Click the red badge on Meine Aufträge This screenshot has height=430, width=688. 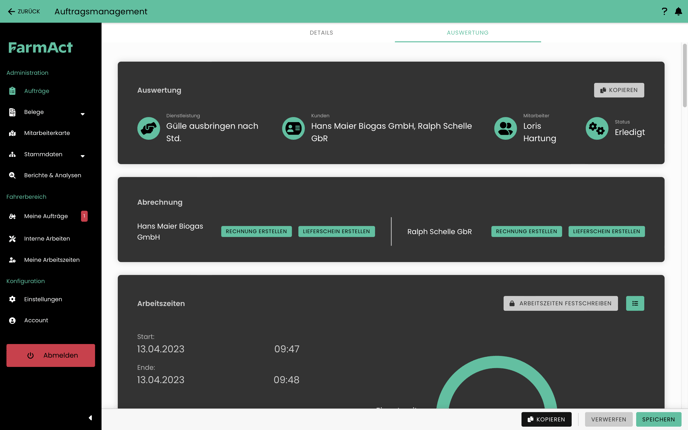(x=84, y=216)
